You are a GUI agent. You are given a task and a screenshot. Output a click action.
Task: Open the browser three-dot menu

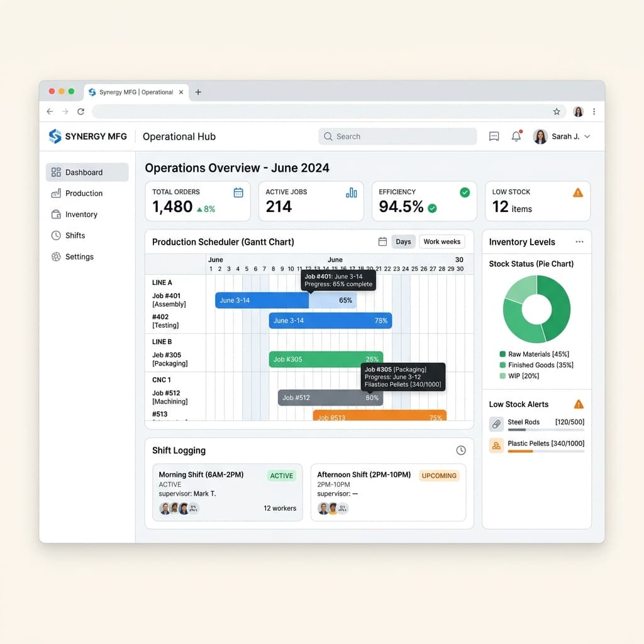[x=594, y=111]
